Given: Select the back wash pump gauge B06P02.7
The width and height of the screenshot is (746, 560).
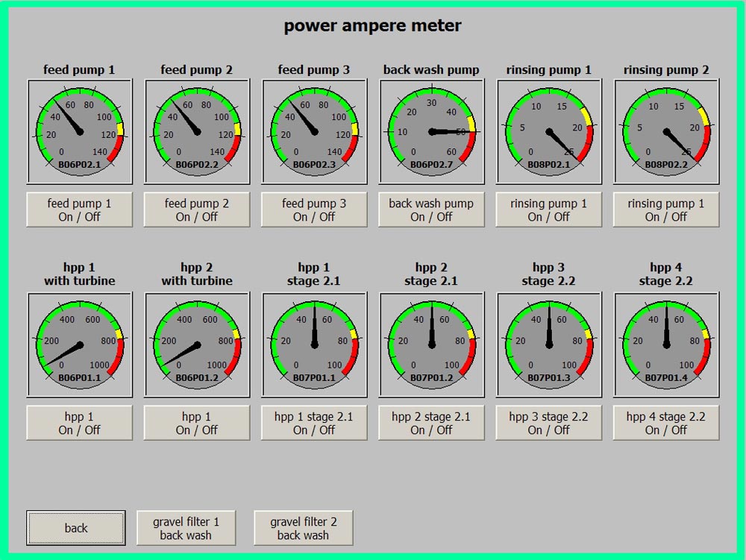Looking at the screenshot, I should point(431,131).
